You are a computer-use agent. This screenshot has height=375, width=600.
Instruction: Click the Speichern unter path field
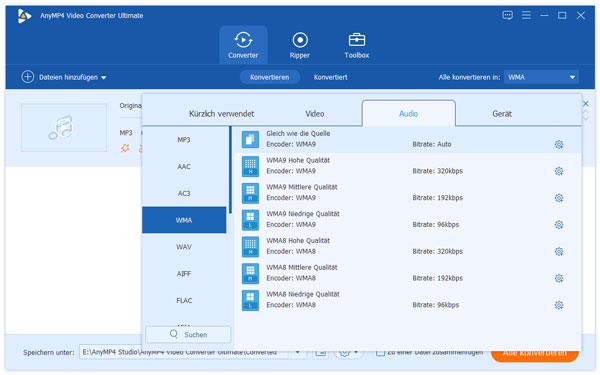coord(184,352)
